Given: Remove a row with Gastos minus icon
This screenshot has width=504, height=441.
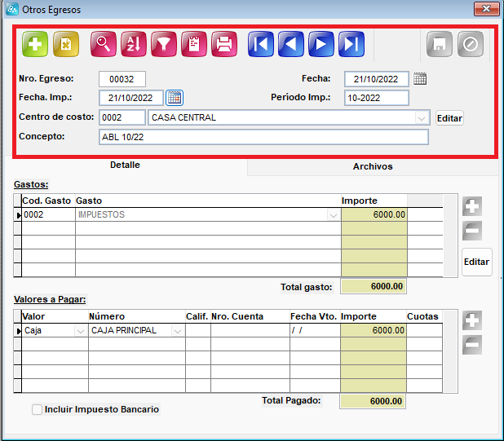Looking at the screenshot, I should pos(472,231).
